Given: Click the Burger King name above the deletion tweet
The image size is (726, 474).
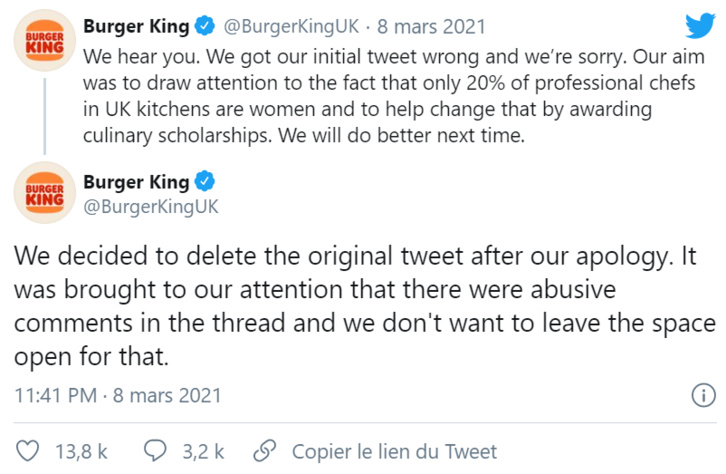Looking at the screenshot, I should click(136, 182).
